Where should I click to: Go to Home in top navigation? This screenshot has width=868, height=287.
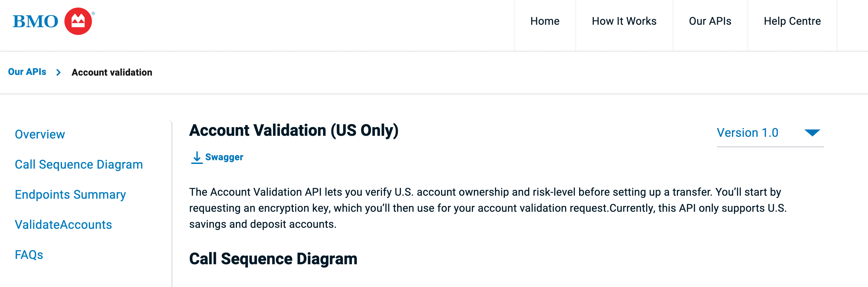545,21
